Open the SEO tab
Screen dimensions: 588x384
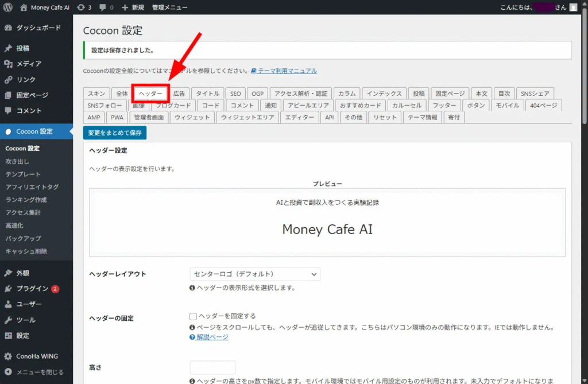pyautogui.click(x=235, y=94)
